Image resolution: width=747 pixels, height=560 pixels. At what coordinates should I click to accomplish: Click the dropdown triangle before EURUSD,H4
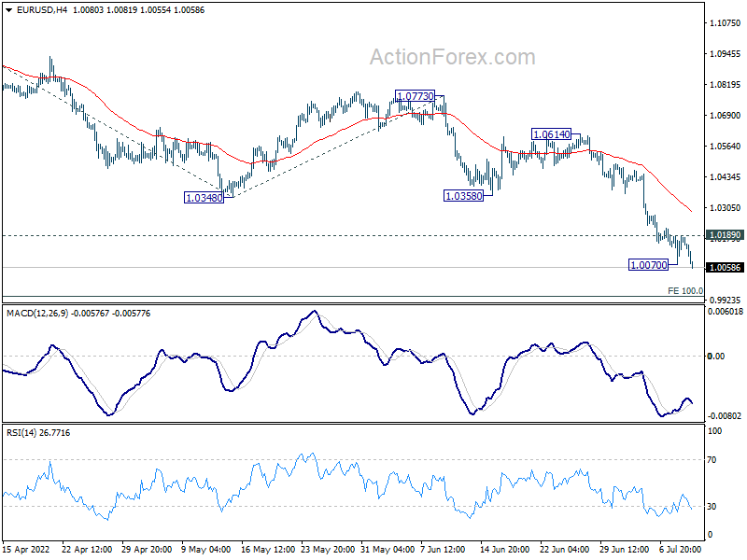click(x=9, y=10)
